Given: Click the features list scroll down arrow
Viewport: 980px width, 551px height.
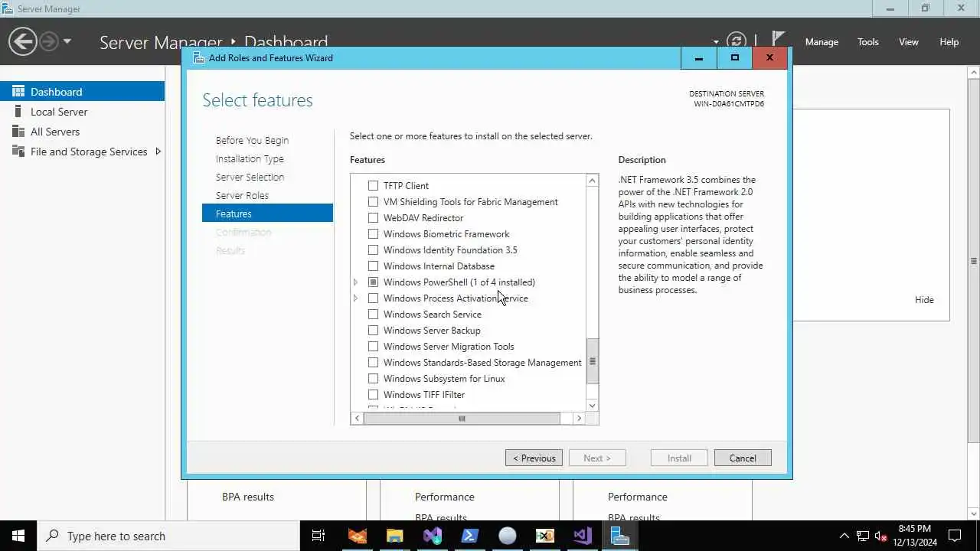Looking at the screenshot, I should [x=592, y=406].
